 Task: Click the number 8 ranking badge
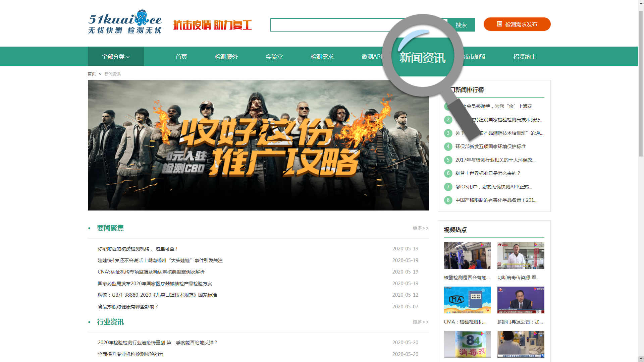[448, 200]
